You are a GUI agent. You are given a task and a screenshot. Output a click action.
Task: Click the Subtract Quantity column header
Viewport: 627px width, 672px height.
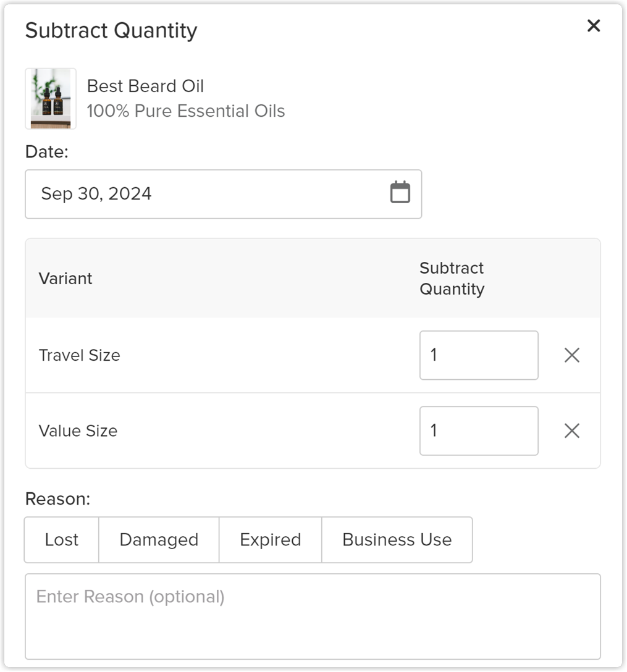point(452,279)
